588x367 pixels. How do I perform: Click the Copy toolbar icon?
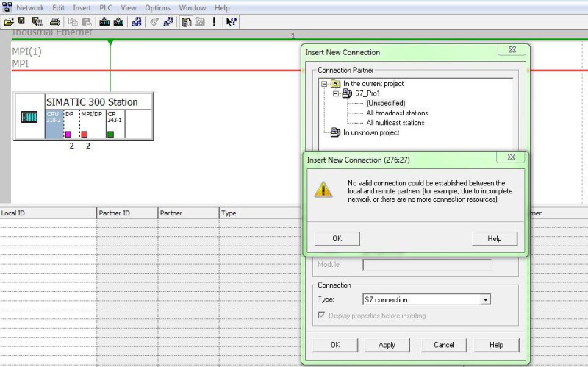pos(72,22)
